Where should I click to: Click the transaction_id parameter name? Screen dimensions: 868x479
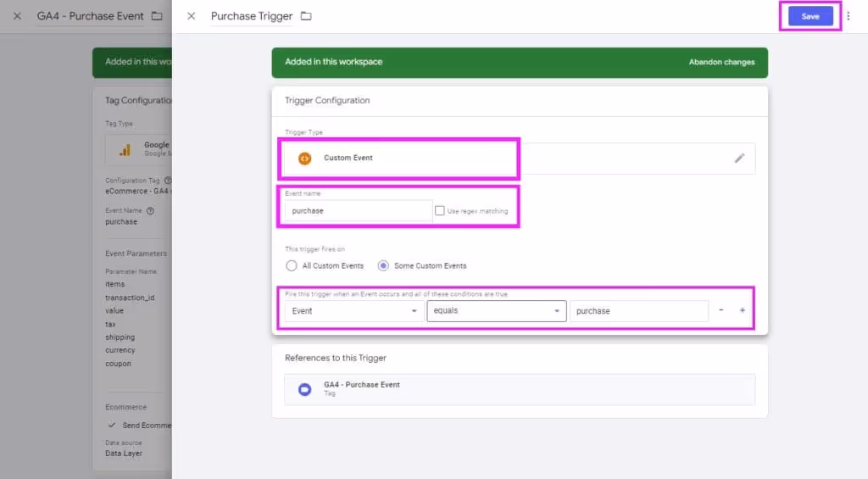pos(130,298)
